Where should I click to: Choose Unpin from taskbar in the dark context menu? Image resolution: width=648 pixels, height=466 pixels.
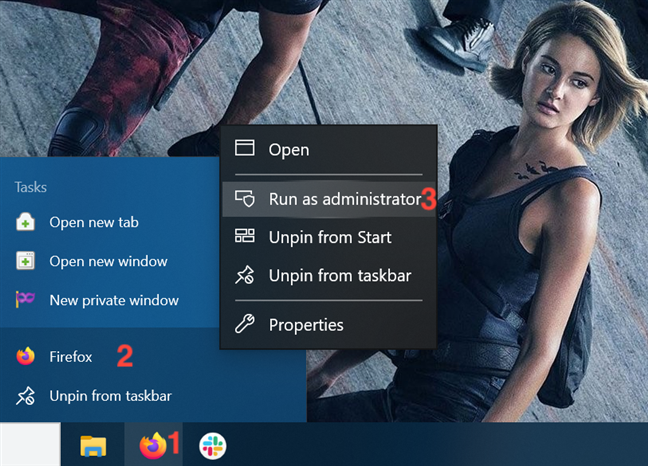click(x=329, y=276)
